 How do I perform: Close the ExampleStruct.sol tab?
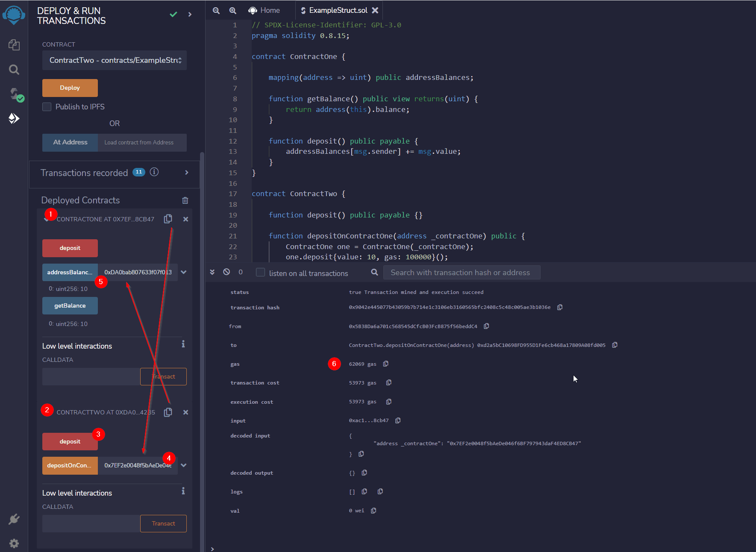pos(375,10)
